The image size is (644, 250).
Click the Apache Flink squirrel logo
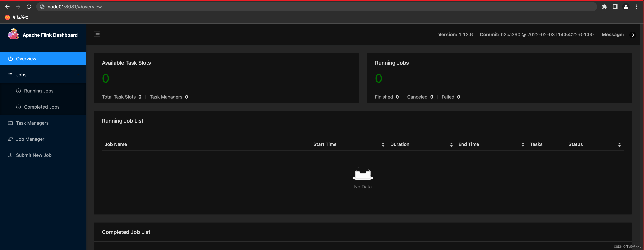13,34
